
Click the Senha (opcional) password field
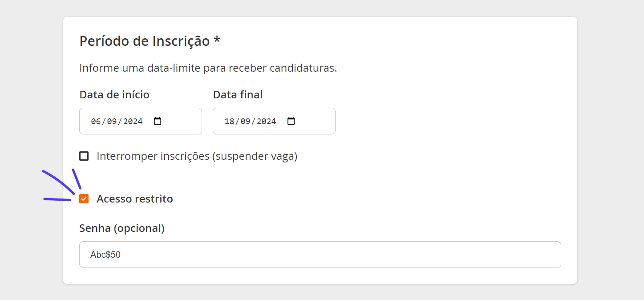(320, 255)
